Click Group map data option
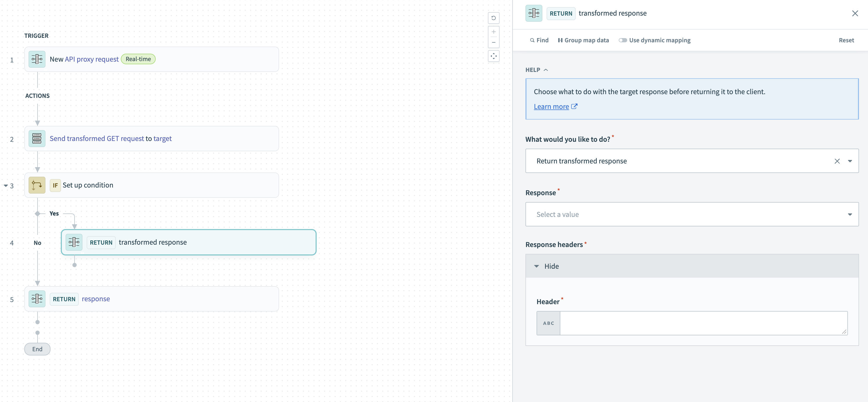The image size is (868, 402). pyautogui.click(x=583, y=40)
